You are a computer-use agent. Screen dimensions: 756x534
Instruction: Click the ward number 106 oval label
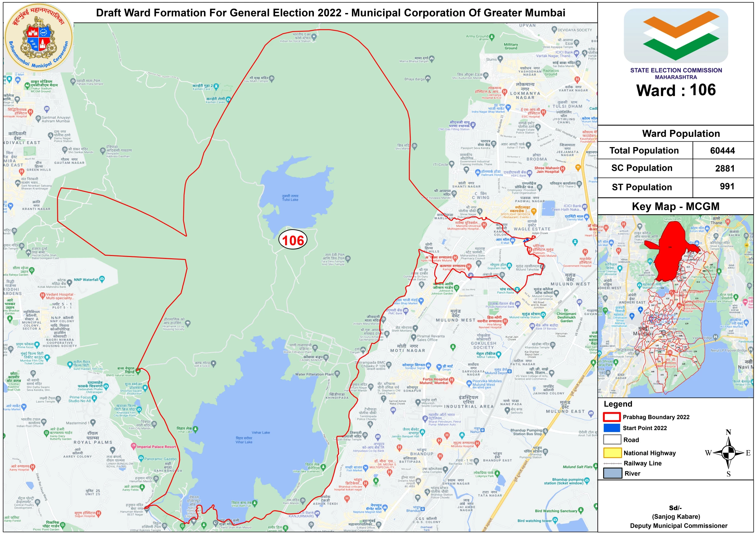pos(293,240)
